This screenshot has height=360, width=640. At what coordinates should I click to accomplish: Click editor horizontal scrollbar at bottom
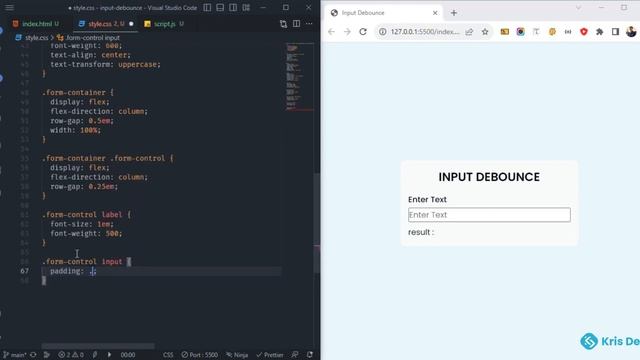[x=98, y=346]
